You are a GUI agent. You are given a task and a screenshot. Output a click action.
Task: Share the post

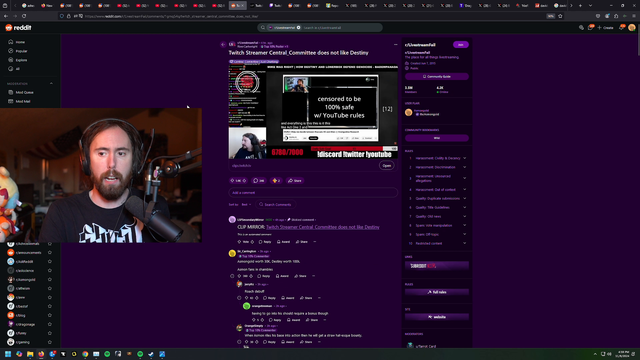[295, 180]
